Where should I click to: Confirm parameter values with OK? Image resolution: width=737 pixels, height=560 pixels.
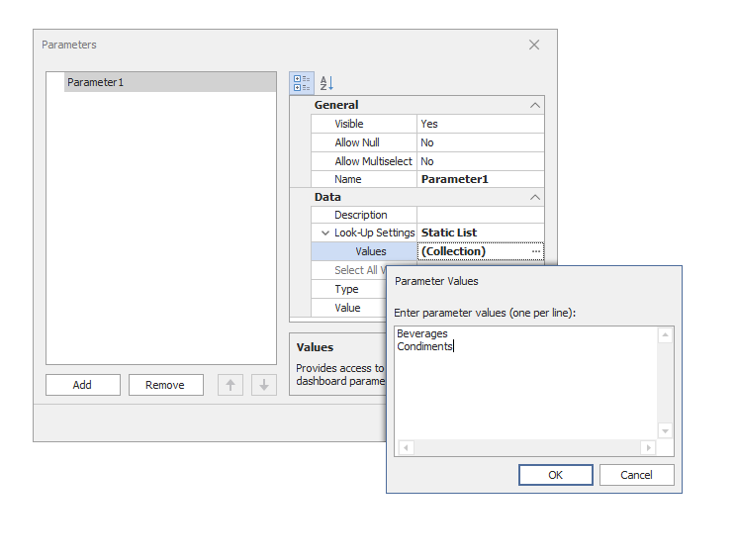tap(556, 475)
